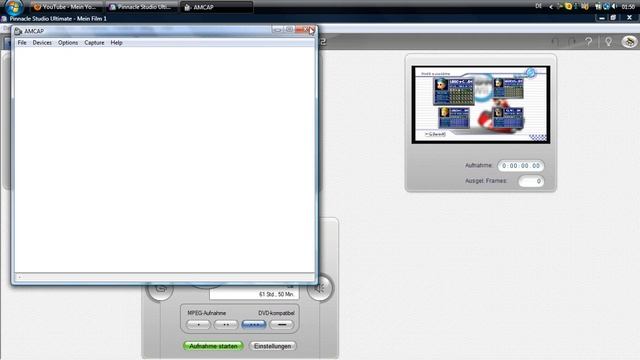640x360 pixels.
Task: Select the blue highlighted quality preset
Action: coord(254,324)
